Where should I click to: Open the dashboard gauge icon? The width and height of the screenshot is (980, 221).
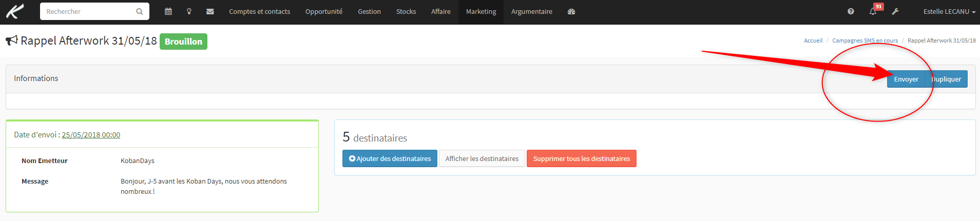point(571,11)
